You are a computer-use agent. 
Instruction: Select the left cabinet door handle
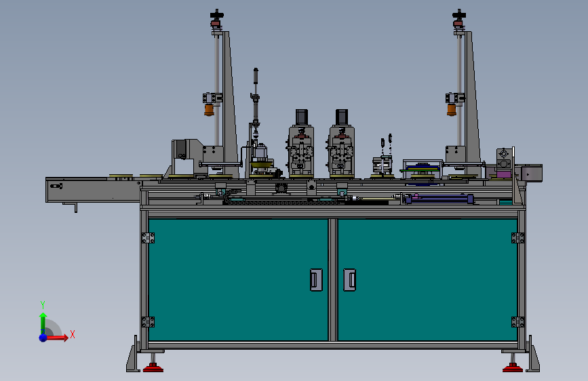click(x=316, y=280)
